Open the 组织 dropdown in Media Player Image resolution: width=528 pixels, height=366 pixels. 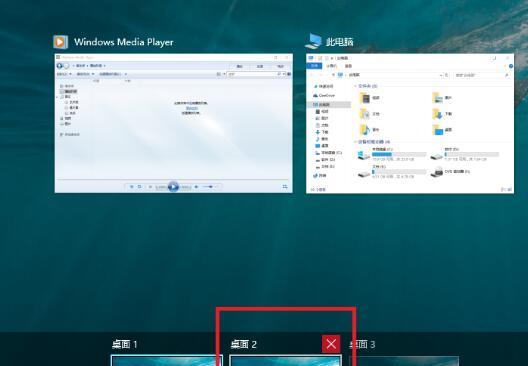point(64,74)
